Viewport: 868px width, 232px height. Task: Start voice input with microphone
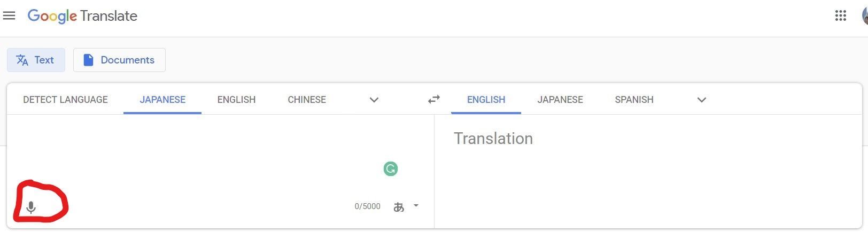31,207
